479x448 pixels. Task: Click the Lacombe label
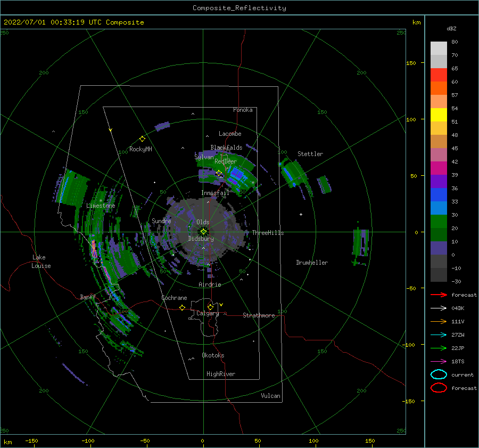click(230, 134)
